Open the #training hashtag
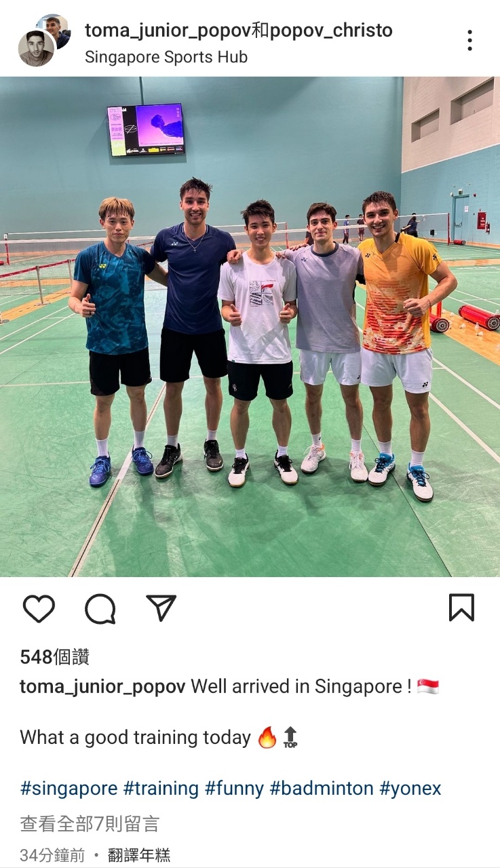500x868 pixels. click(161, 788)
